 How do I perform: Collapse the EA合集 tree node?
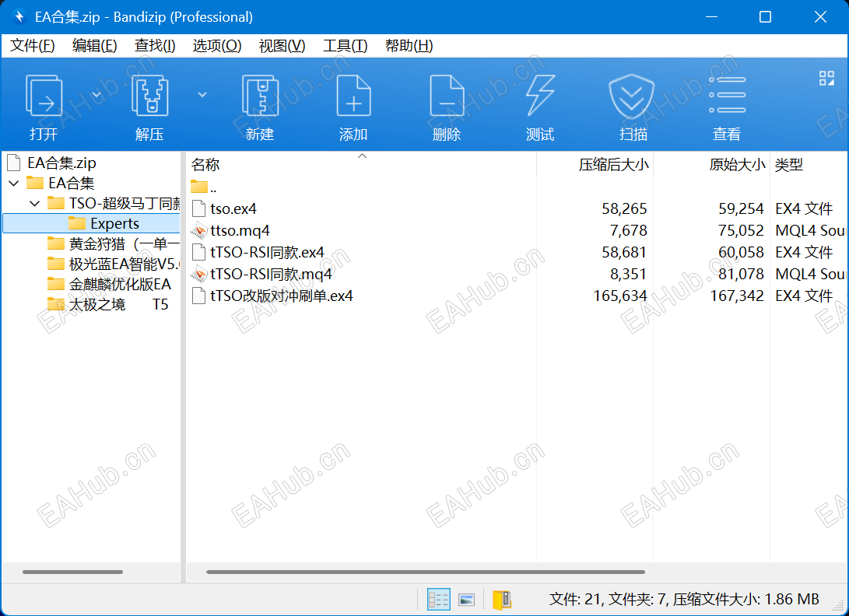[14, 184]
